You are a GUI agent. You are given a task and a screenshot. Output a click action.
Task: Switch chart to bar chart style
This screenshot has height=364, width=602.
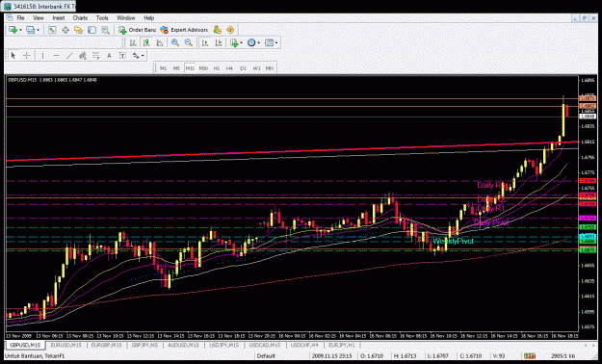[133, 43]
